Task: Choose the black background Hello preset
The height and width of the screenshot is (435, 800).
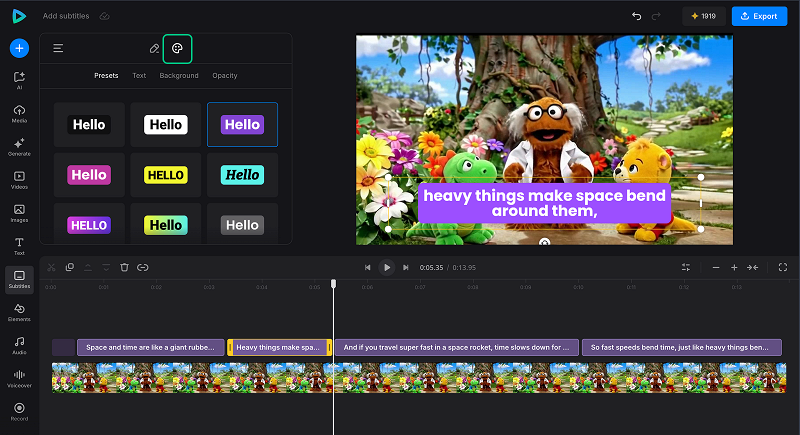Action: 89,124
